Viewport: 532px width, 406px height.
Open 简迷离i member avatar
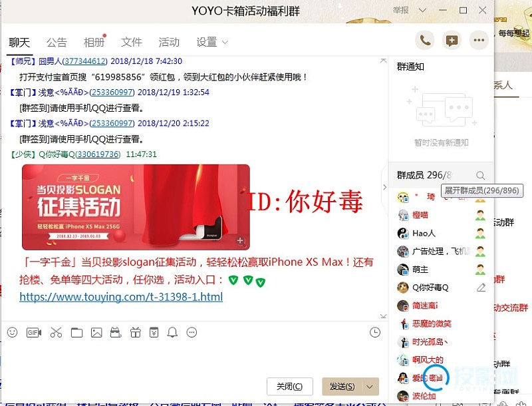[x=403, y=305]
